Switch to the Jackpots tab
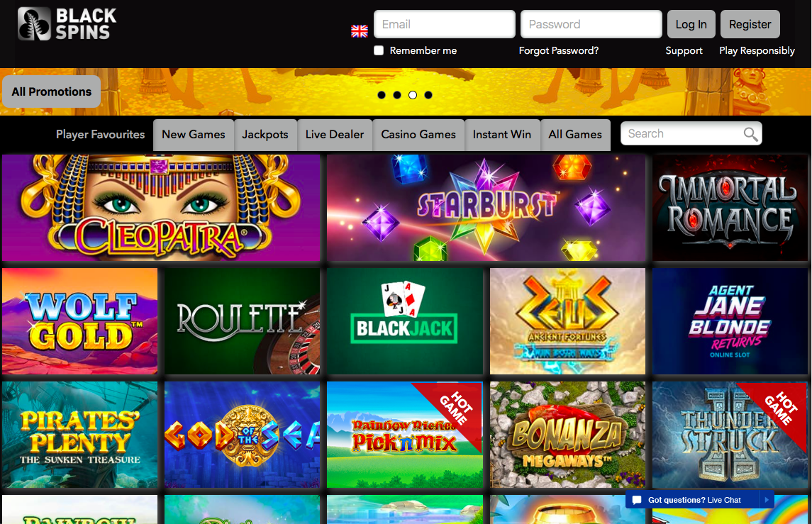Viewport: 812px width, 524px height. (x=265, y=135)
